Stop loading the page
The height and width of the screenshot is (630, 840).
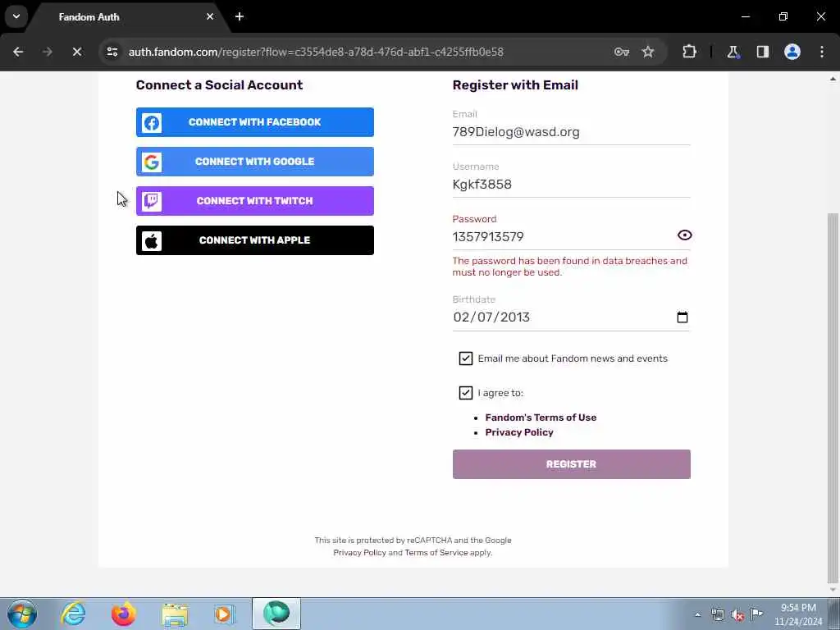[x=76, y=52]
